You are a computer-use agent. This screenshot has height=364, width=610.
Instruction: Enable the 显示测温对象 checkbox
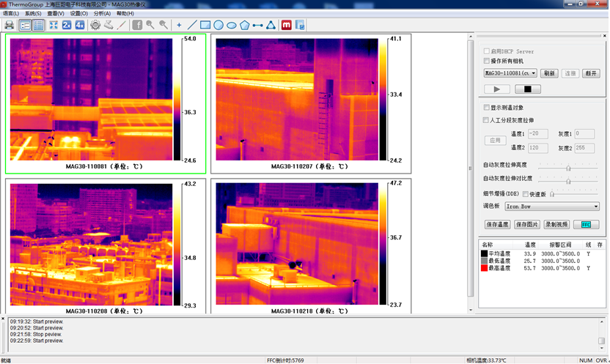pos(486,107)
